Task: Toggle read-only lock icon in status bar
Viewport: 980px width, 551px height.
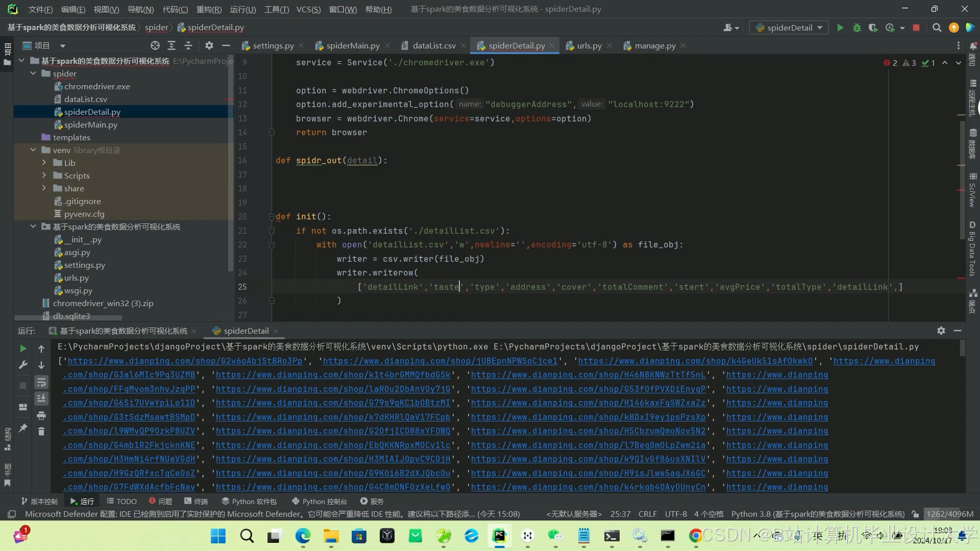Action: tap(916, 514)
